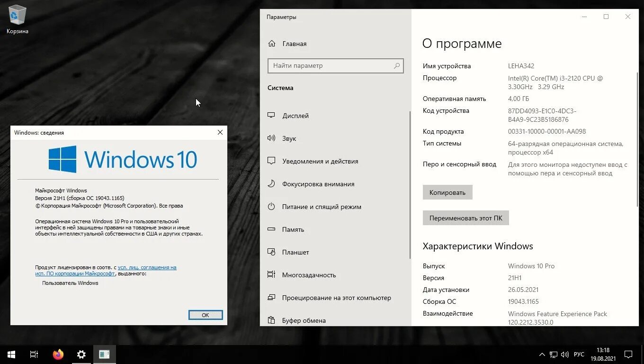The image size is (644, 364).
Task: Minimize the Параметры window
Action: [x=584, y=17]
